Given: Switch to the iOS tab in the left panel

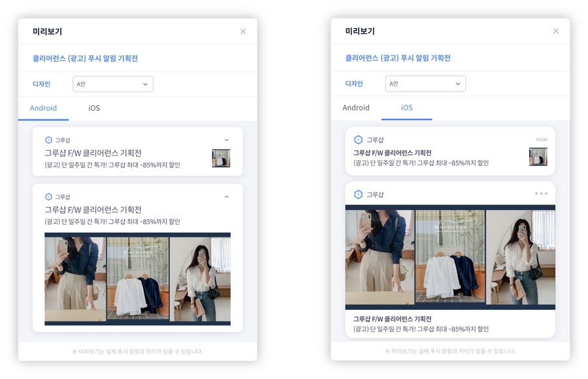Looking at the screenshot, I should pyautogui.click(x=94, y=108).
